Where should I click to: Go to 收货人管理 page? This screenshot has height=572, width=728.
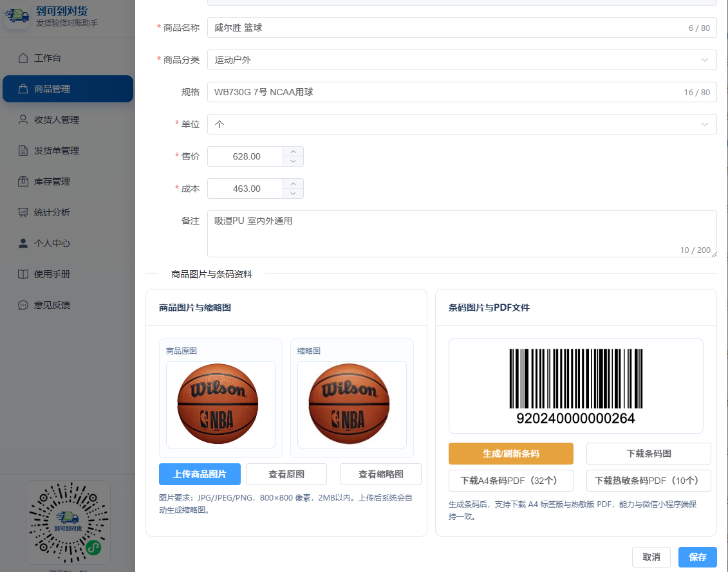(x=68, y=120)
